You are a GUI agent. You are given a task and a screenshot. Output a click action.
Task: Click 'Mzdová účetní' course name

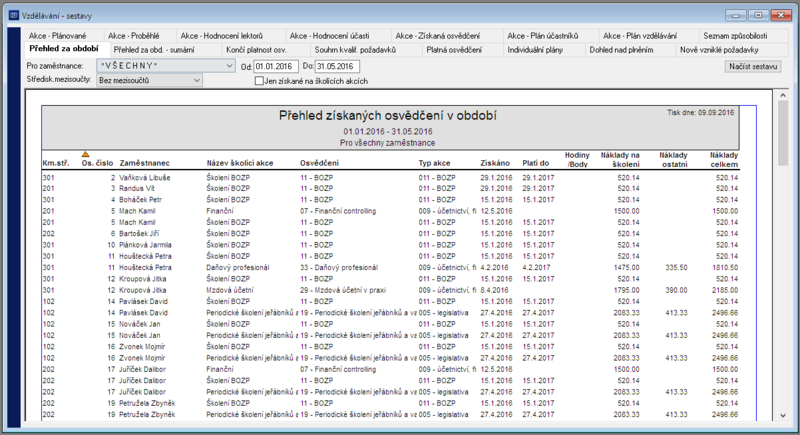point(230,290)
